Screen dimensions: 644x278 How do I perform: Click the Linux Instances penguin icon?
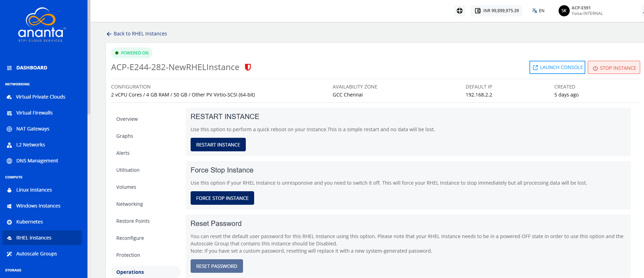pyautogui.click(x=9, y=190)
